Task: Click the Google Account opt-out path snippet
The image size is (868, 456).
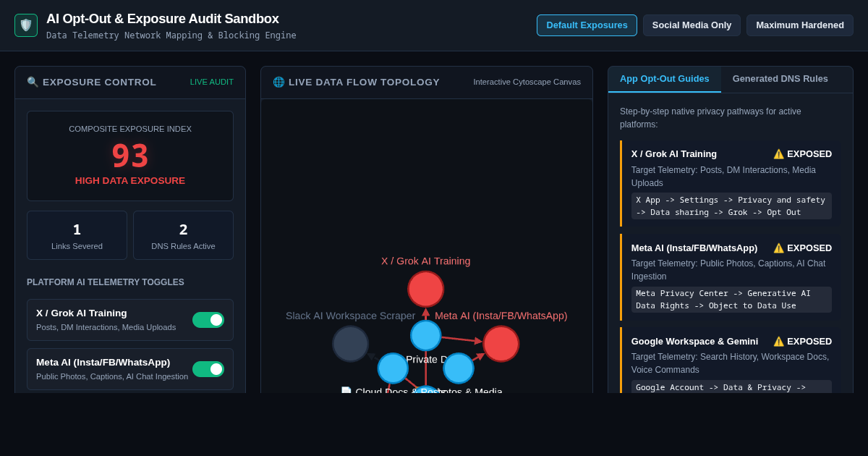Action: click(731, 387)
